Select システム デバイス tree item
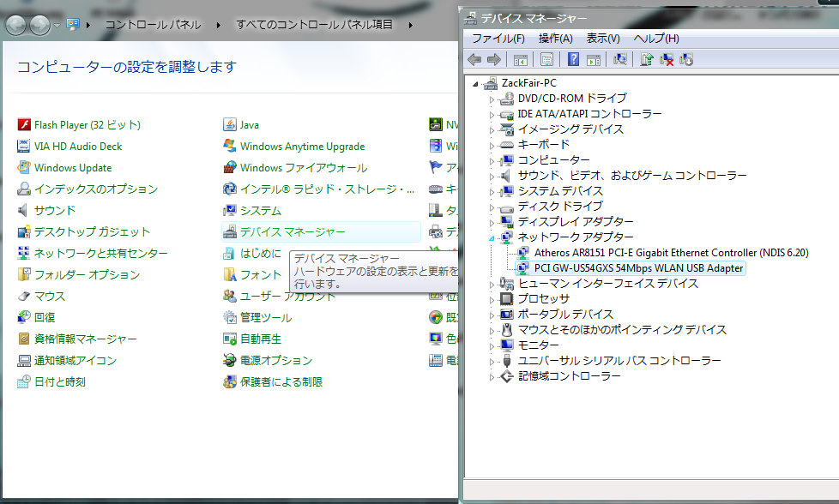Viewport: 839px width, 504px height. click(x=560, y=191)
